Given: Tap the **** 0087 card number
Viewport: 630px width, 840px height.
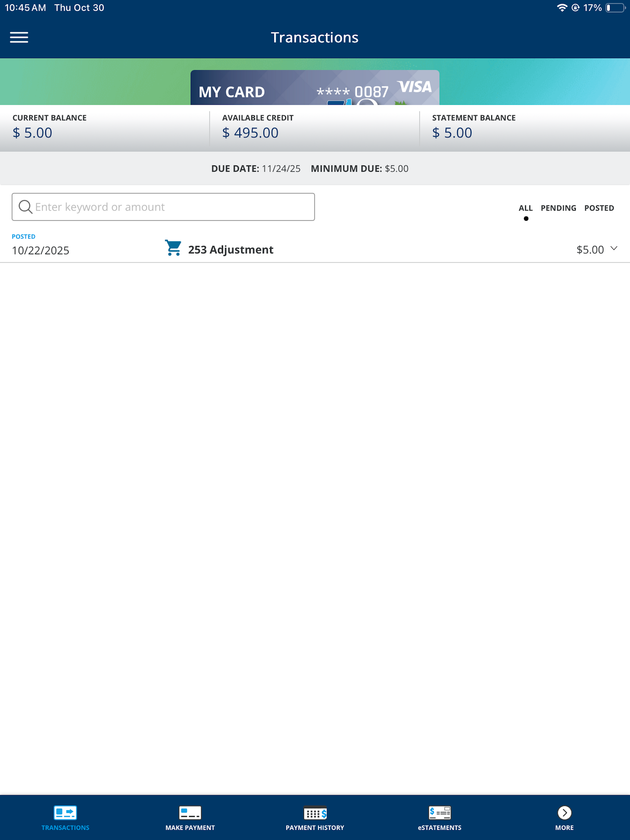Looking at the screenshot, I should [353, 92].
